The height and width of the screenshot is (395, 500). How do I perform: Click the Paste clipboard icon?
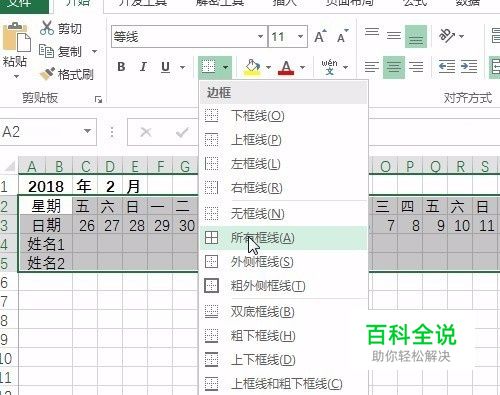[x=16, y=38]
